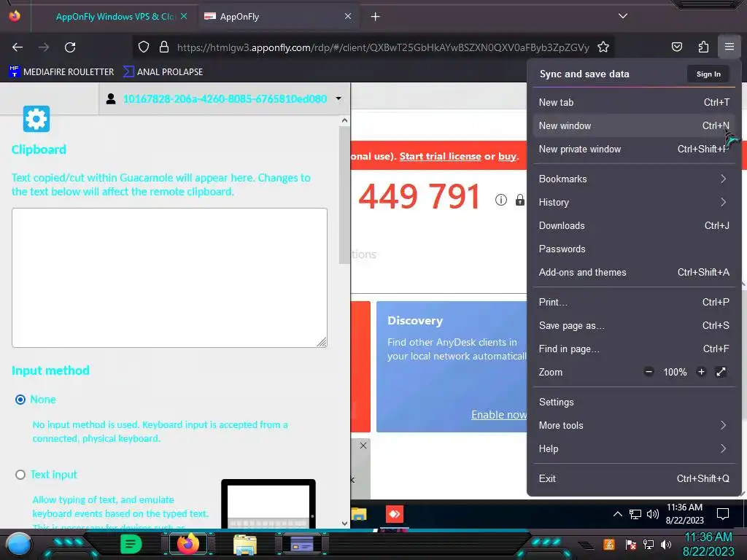Screen dimensions: 747x560
Task: Click the browser forward arrow
Action: pyautogui.click(x=44, y=47)
